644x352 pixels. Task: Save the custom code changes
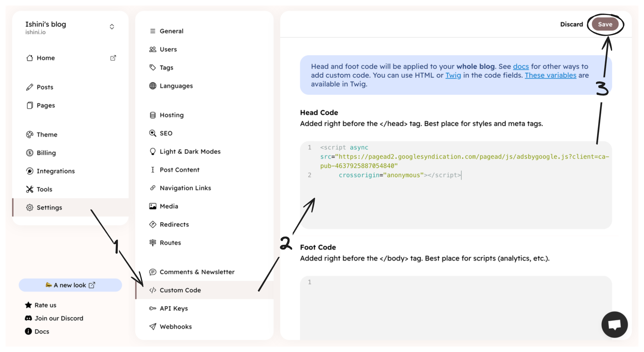[605, 24]
